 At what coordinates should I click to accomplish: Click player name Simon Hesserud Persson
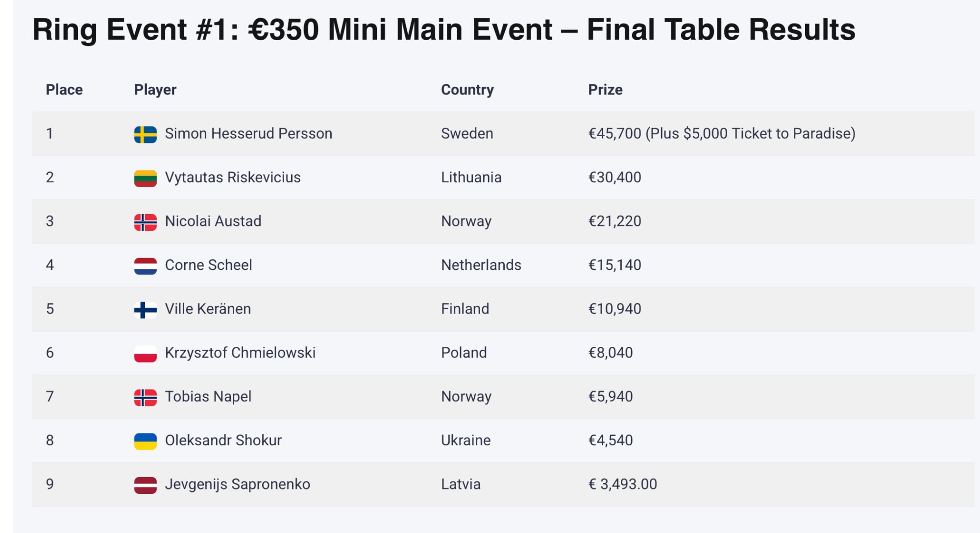click(x=248, y=133)
